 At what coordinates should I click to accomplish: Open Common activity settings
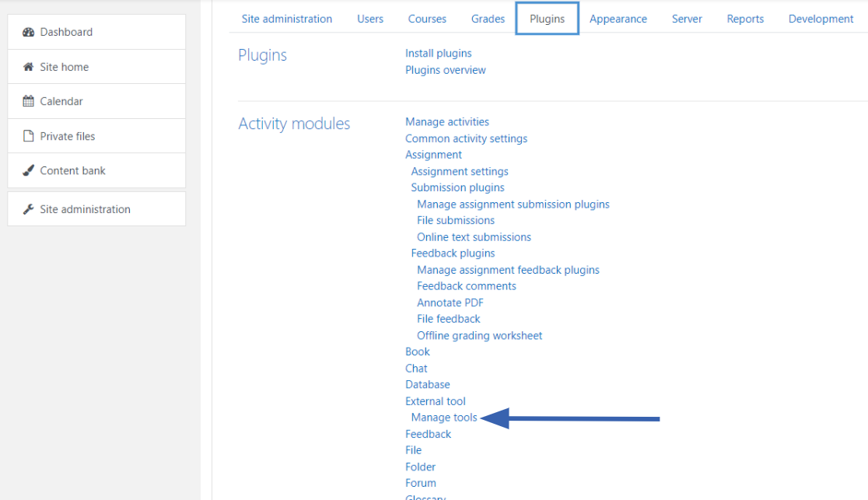point(466,138)
